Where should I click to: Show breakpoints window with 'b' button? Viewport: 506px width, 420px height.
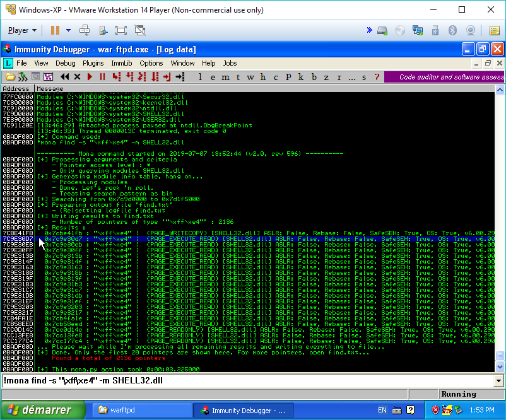pos(314,77)
